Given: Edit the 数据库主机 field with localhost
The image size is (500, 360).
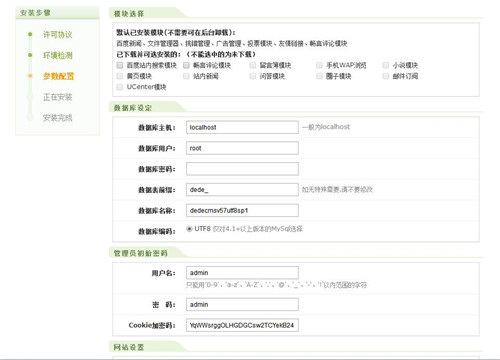Looking at the screenshot, I should coord(242,127).
